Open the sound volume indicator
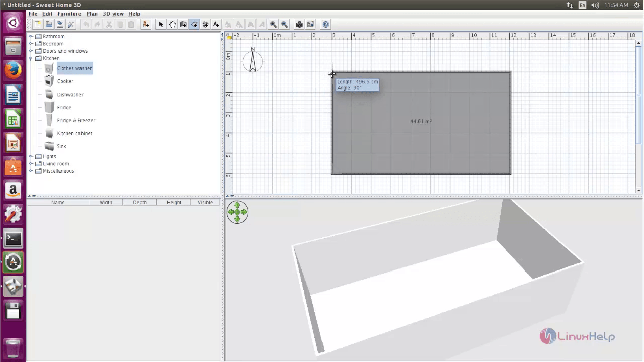The height and width of the screenshot is (362, 644). pyautogui.click(x=595, y=5)
